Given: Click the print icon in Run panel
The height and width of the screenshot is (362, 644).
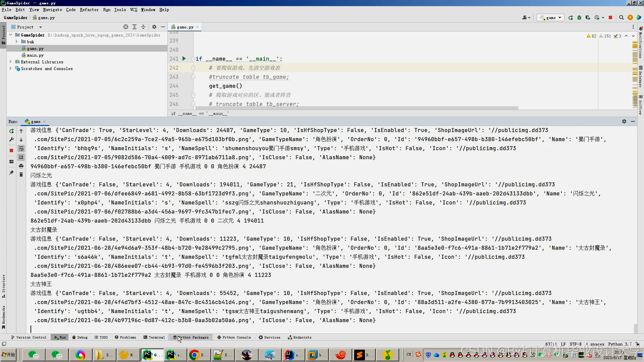Looking at the screenshot, I should pos(21,166).
